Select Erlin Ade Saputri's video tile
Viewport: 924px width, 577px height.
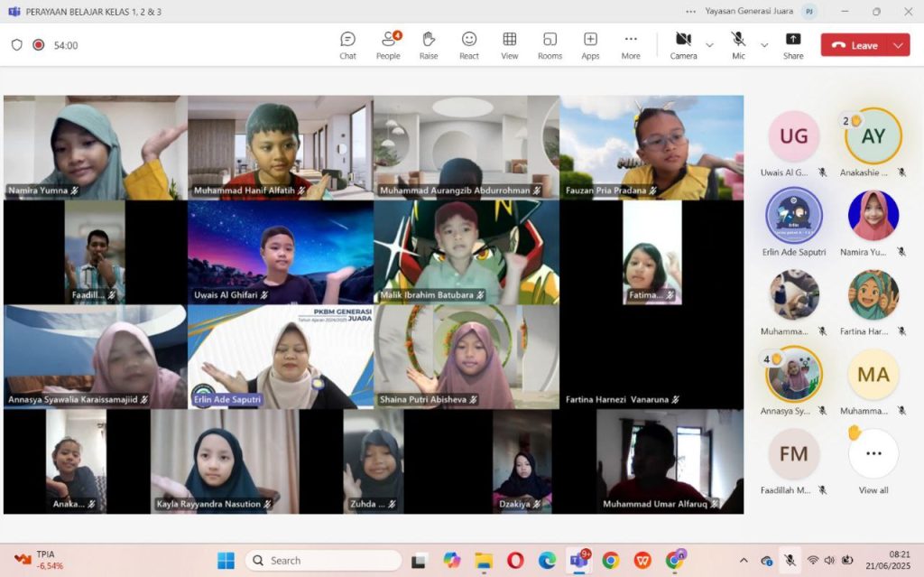[x=281, y=357]
